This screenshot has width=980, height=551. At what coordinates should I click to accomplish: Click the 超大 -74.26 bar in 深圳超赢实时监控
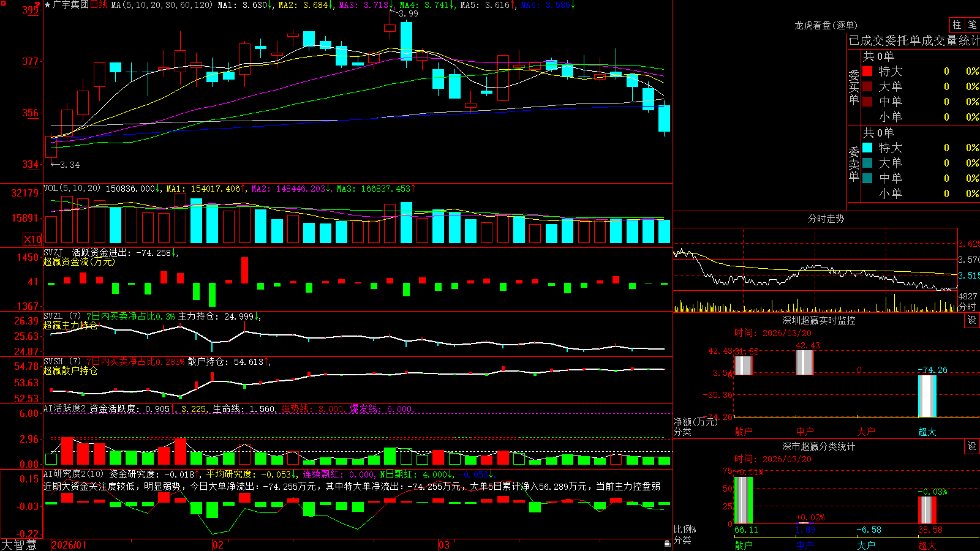pos(927,396)
